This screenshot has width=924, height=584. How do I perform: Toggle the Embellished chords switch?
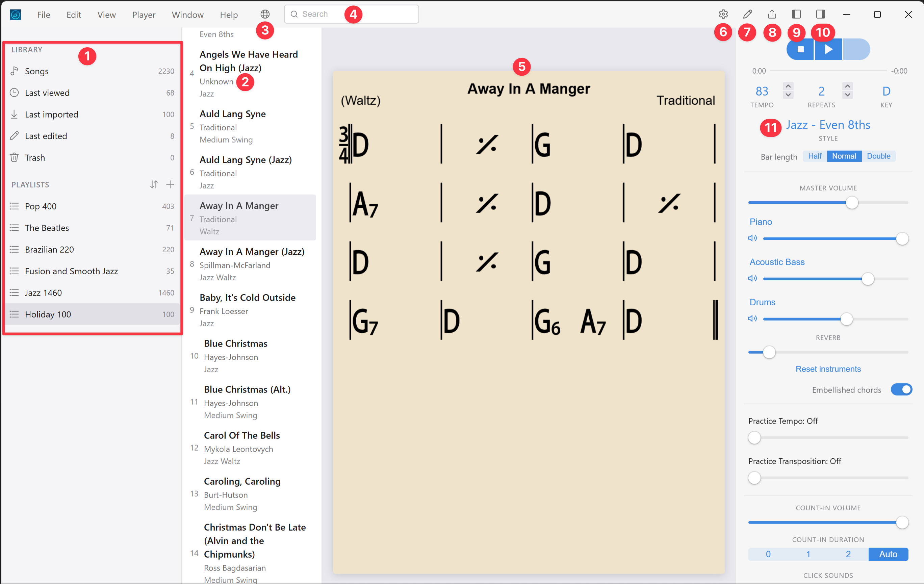(901, 389)
